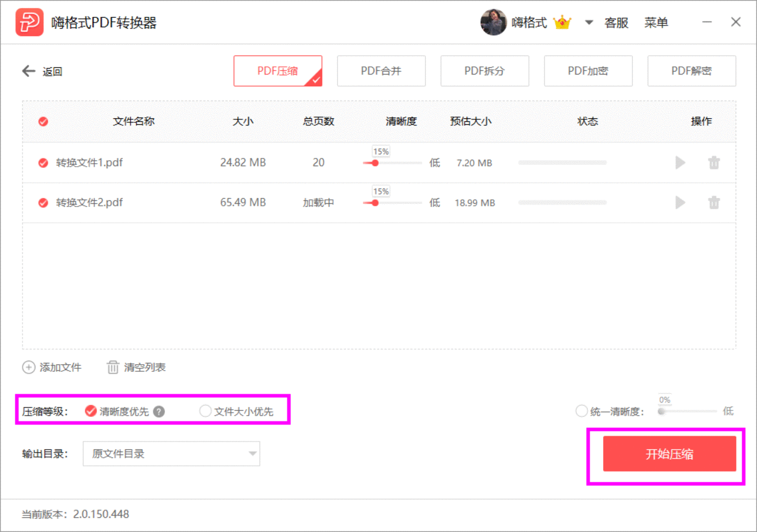Open the user profile avatar
The width and height of the screenshot is (757, 532).
pyautogui.click(x=493, y=22)
